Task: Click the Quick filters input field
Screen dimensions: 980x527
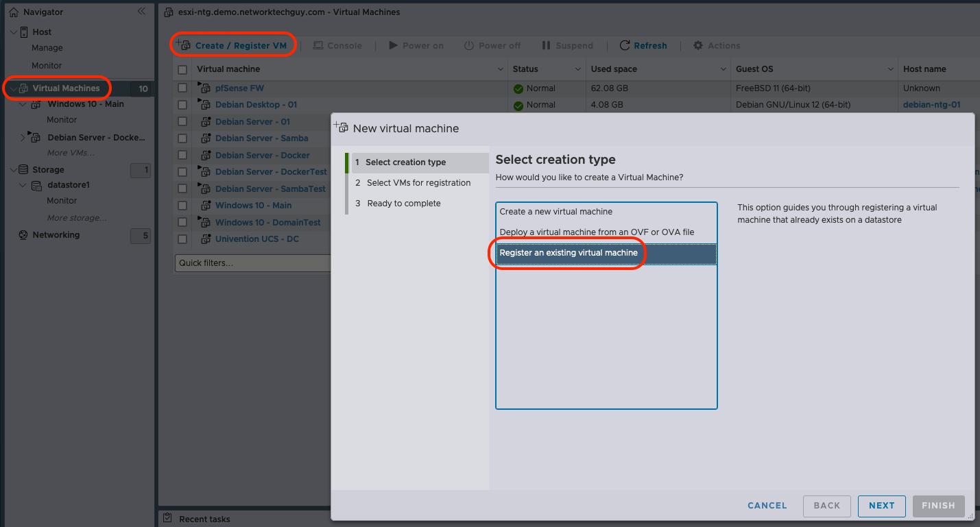Action: 253,263
